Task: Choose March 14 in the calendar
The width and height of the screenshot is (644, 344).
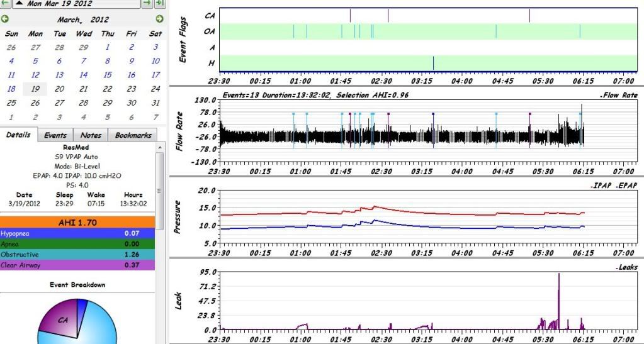Action: pyautogui.click(x=83, y=75)
